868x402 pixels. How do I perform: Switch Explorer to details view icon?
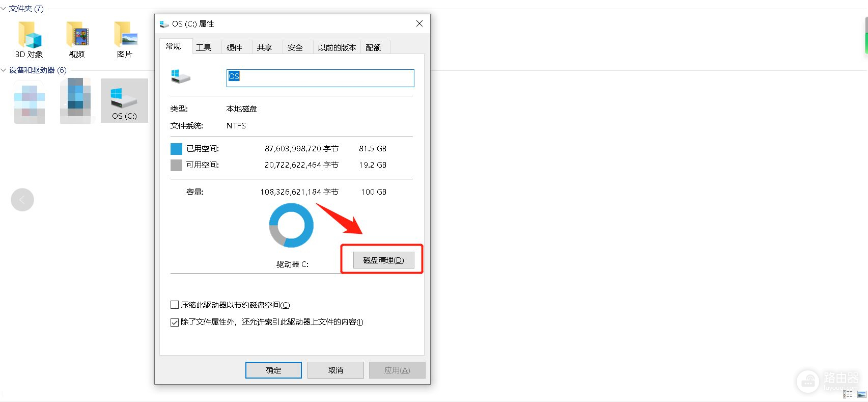[848, 394]
